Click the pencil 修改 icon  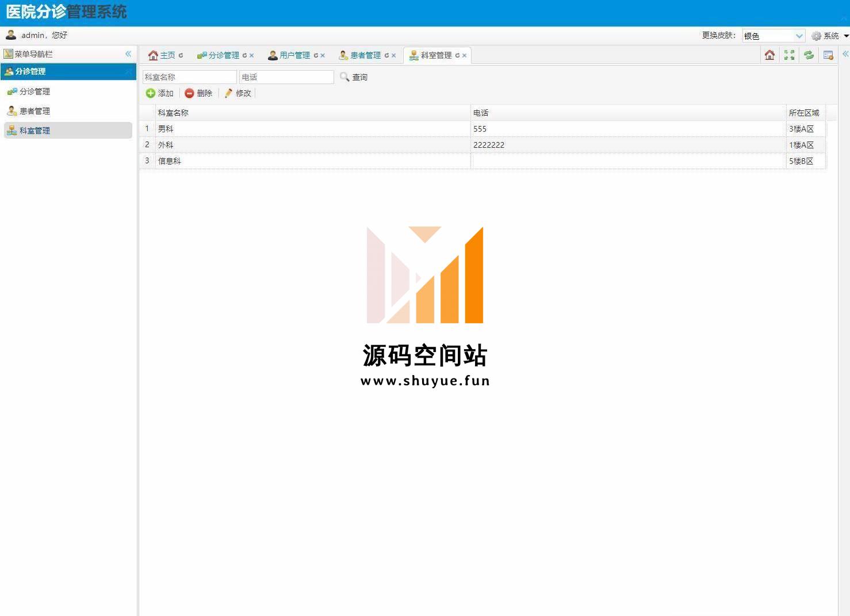pyautogui.click(x=228, y=93)
